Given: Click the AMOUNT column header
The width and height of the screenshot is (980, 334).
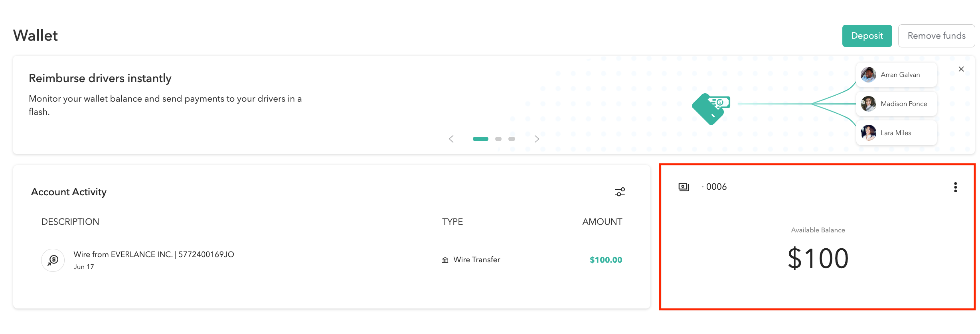Looking at the screenshot, I should [602, 222].
